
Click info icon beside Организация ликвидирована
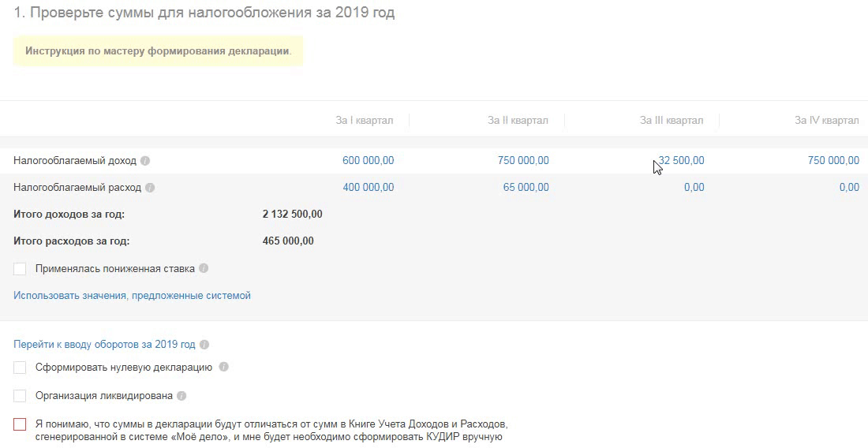181,396
